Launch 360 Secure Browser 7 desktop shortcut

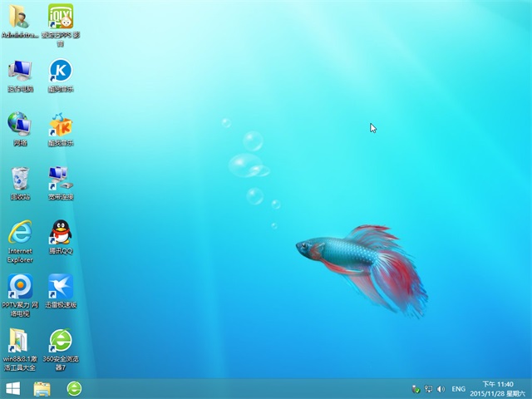point(61,341)
